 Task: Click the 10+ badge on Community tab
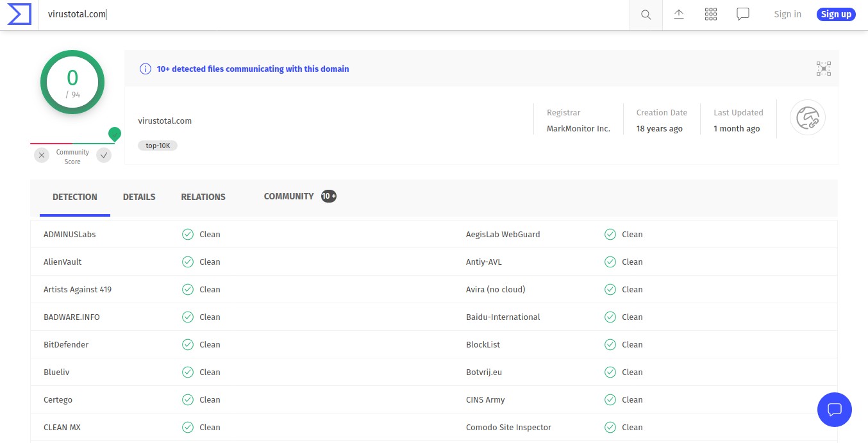(x=329, y=196)
